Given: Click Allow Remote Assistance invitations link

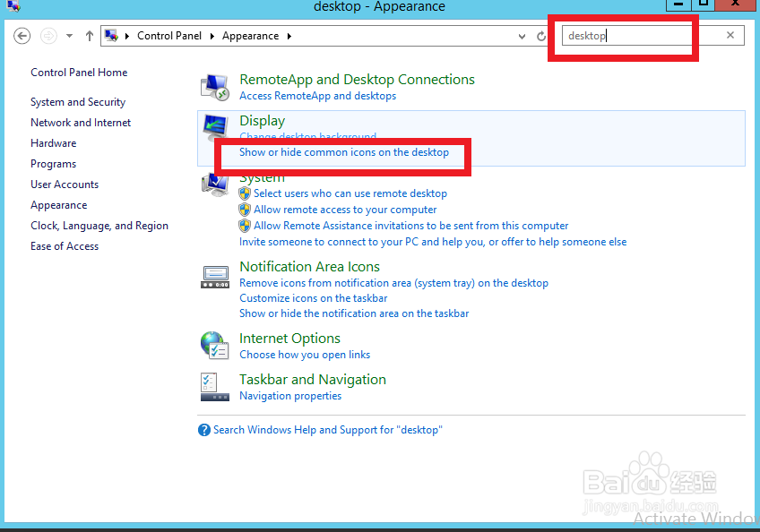Looking at the screenshot, I should tap(411, 226).
